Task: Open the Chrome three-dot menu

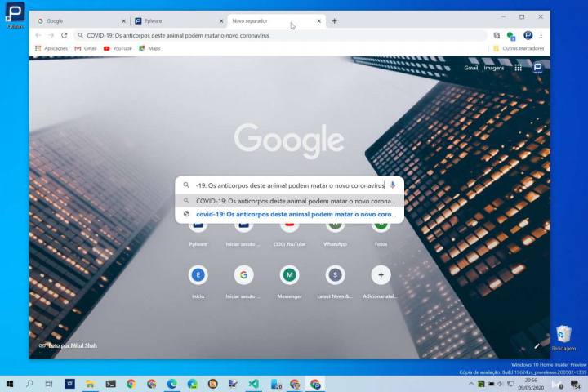Action: pos(541,35)
